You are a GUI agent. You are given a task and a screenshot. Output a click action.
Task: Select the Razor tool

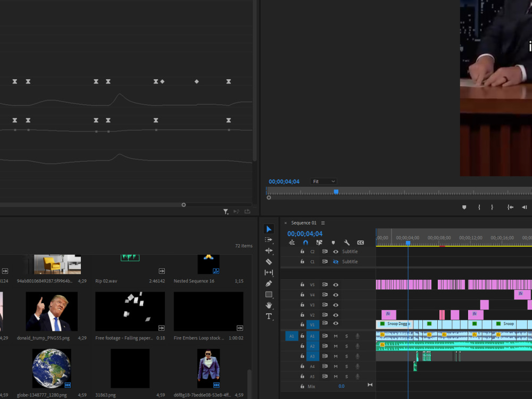269,262
